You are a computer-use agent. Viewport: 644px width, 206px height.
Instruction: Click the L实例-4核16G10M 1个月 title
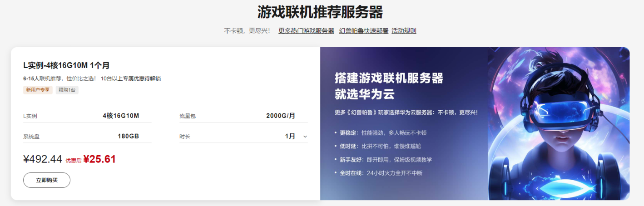pos(66,65)
